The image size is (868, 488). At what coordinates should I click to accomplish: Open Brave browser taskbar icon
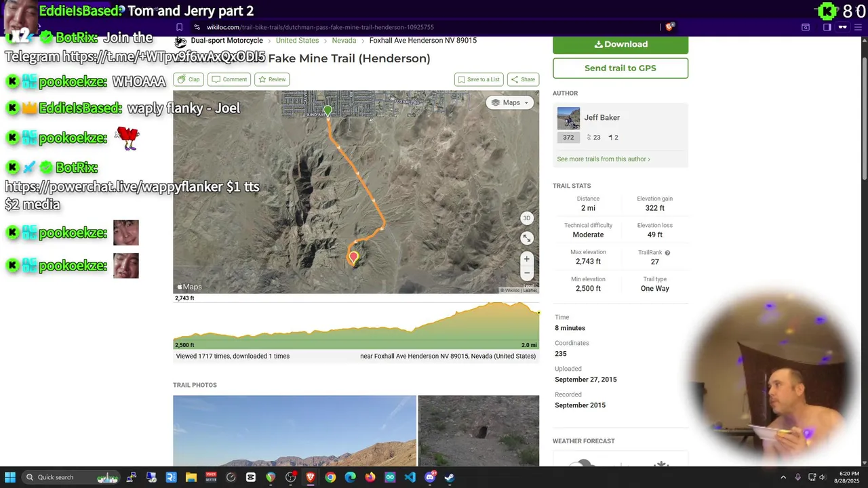311,477
